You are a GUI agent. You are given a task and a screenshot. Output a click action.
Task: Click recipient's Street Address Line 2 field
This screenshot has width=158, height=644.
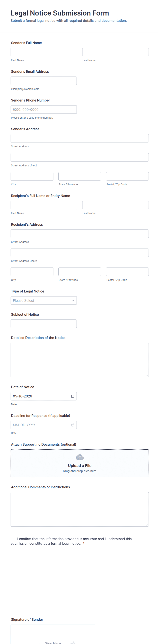click(80, 253)
